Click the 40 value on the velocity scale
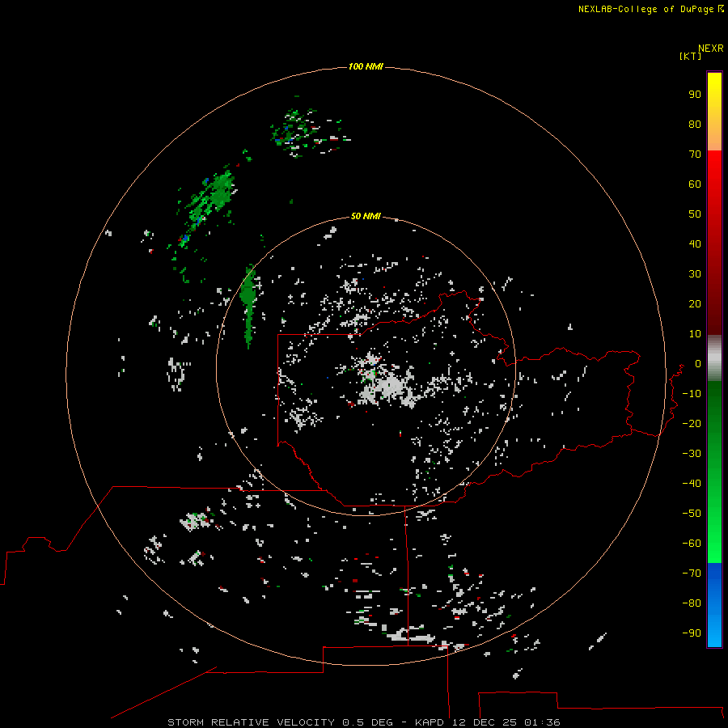Viewport: 728px width, 728px height. tap(695, 243)
